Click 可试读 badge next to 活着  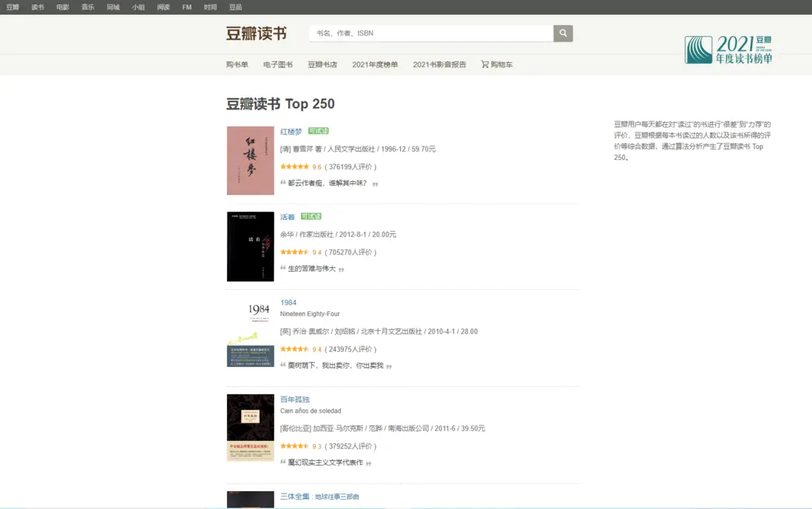[311, 217]
